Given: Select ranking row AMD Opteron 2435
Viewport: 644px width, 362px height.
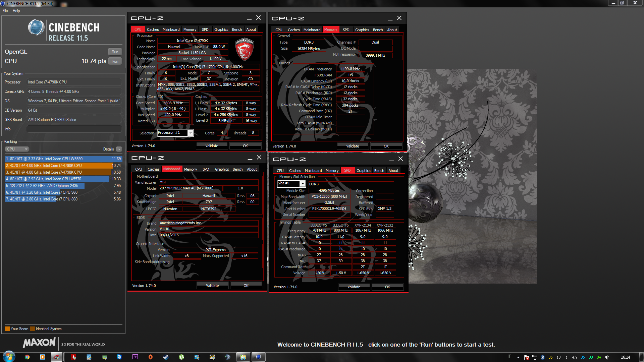Looking at the screenshot, I should pos(63,186).
